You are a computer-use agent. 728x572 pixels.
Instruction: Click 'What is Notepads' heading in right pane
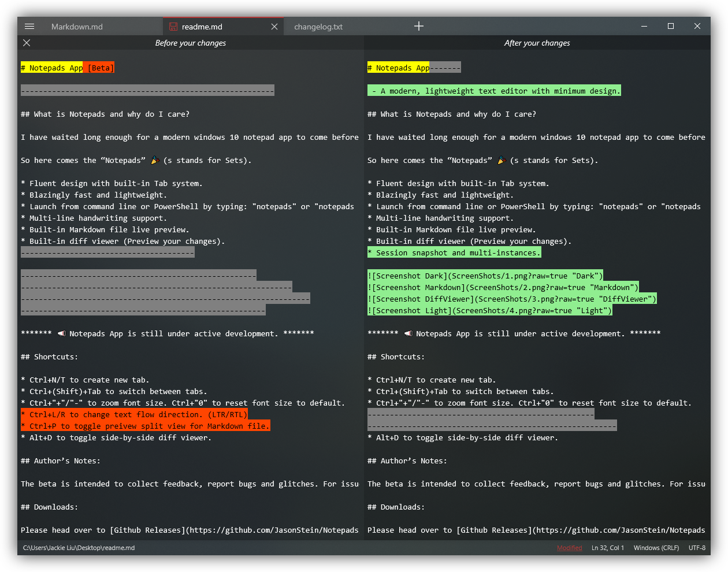(452, 114)
